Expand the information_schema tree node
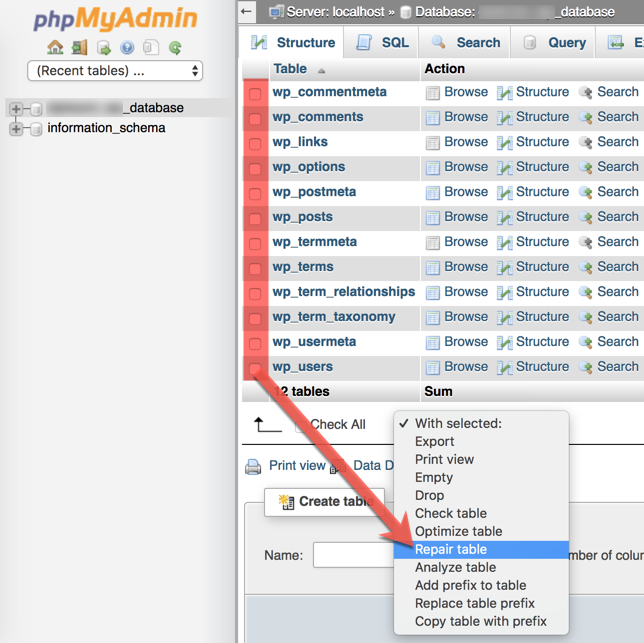This screenshot has height=643, width=644. coord(16,128)
